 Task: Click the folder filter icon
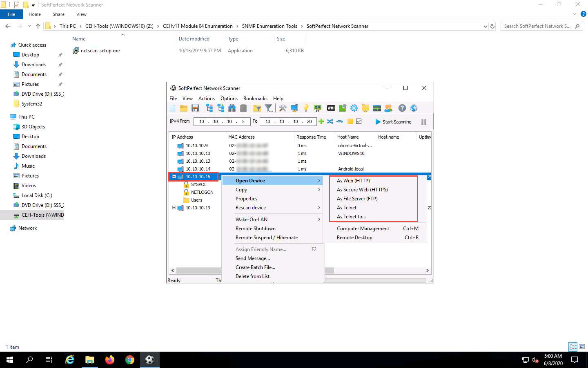tap(257, 108)
